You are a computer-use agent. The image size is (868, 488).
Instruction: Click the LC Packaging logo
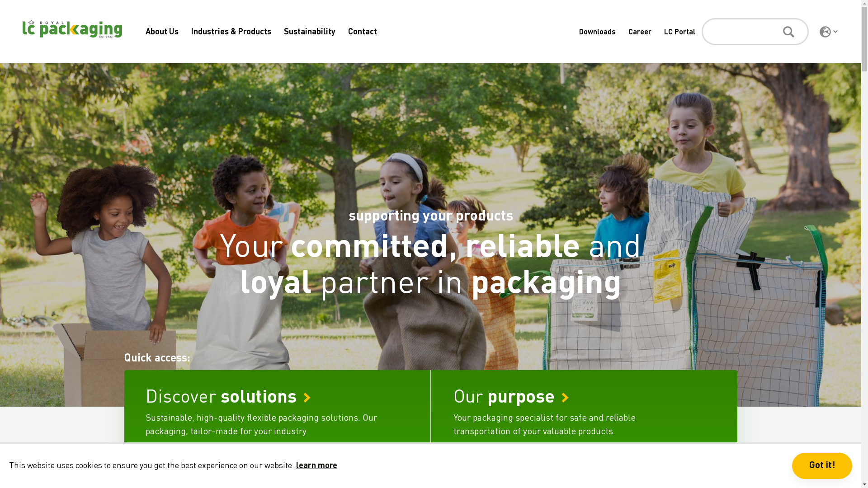pos(72,29)
